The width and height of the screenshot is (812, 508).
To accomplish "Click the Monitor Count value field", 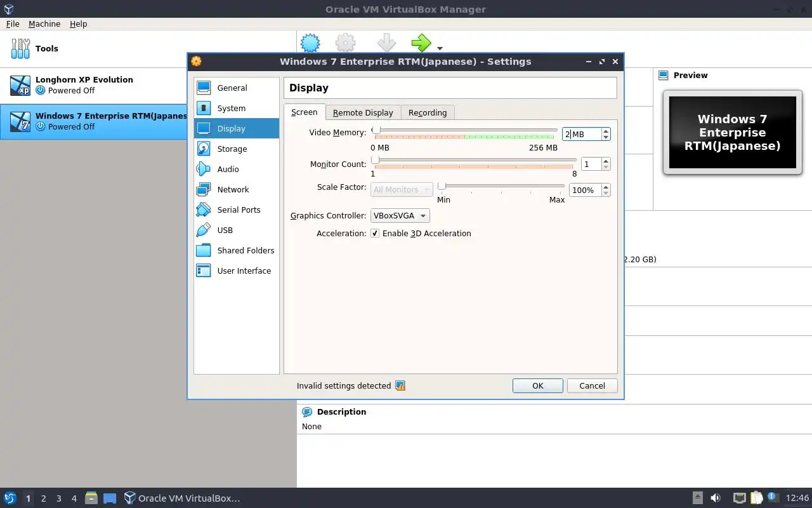I will pyautogui.click(x=591, y=164).
